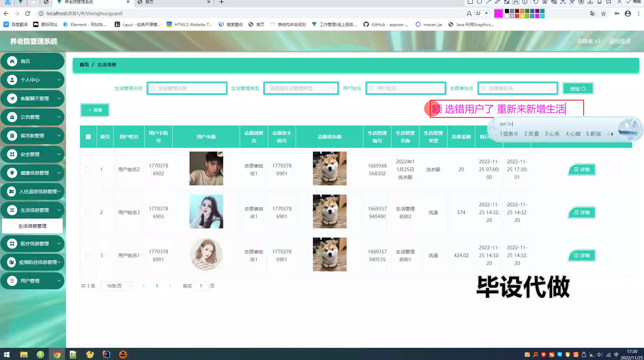Click the 入住退房信息管理 camera icon

(x=11, y=191)
